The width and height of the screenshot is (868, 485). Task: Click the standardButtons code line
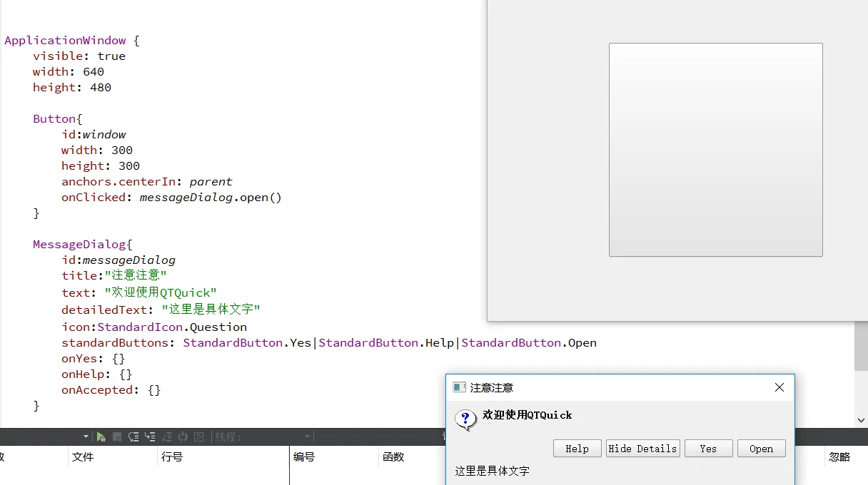329,343
